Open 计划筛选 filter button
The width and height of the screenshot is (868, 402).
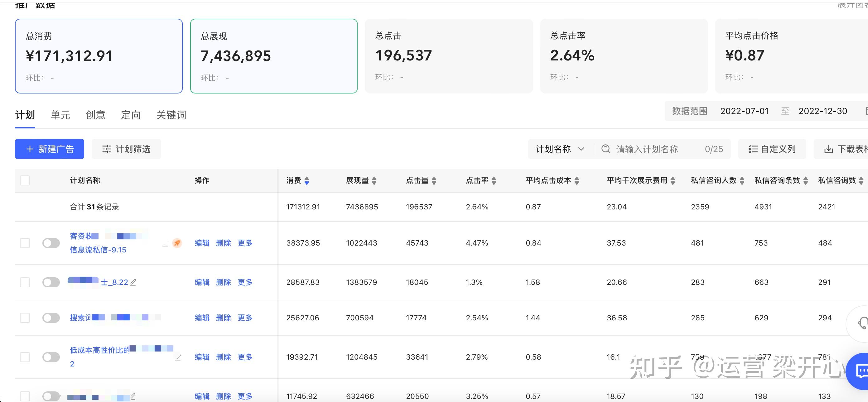(126, 149)
